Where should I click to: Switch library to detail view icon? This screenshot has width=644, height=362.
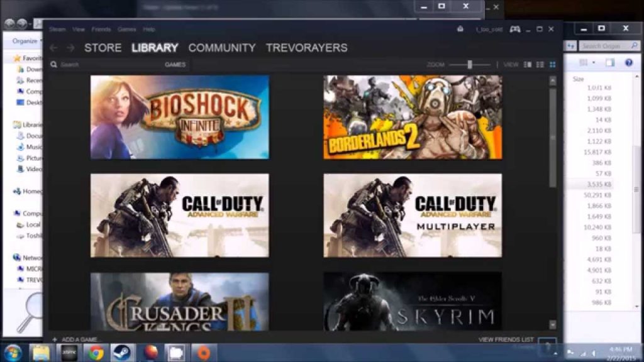pyautogui.click(x=528, y=65)
